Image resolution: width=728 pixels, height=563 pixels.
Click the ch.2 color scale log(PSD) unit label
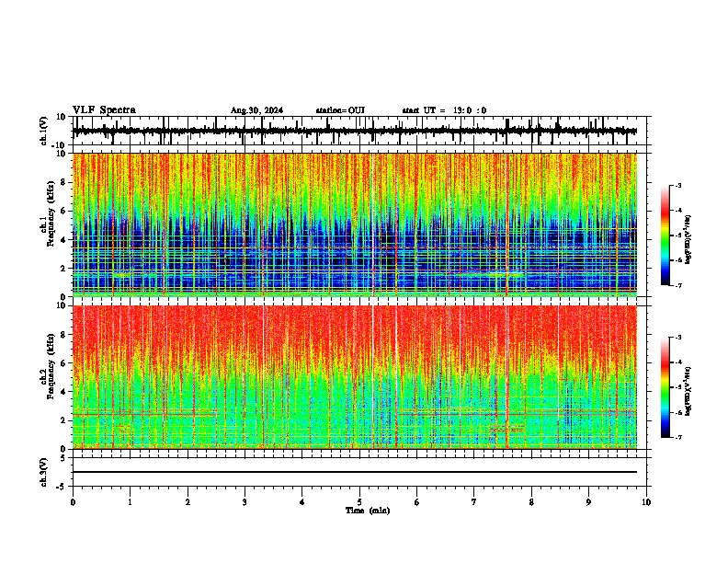(x=688, y=391)
